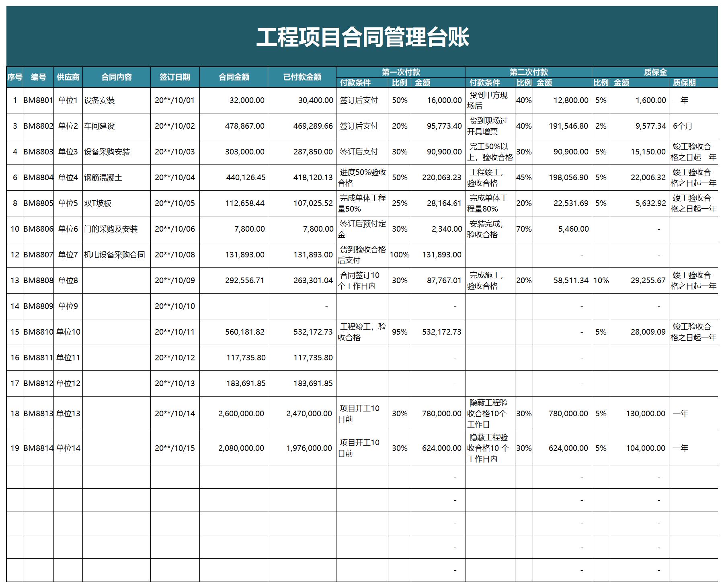This screenshot has width=724, height=588.
Task: Click supplier cell 单位7
Action: [68, 255]
